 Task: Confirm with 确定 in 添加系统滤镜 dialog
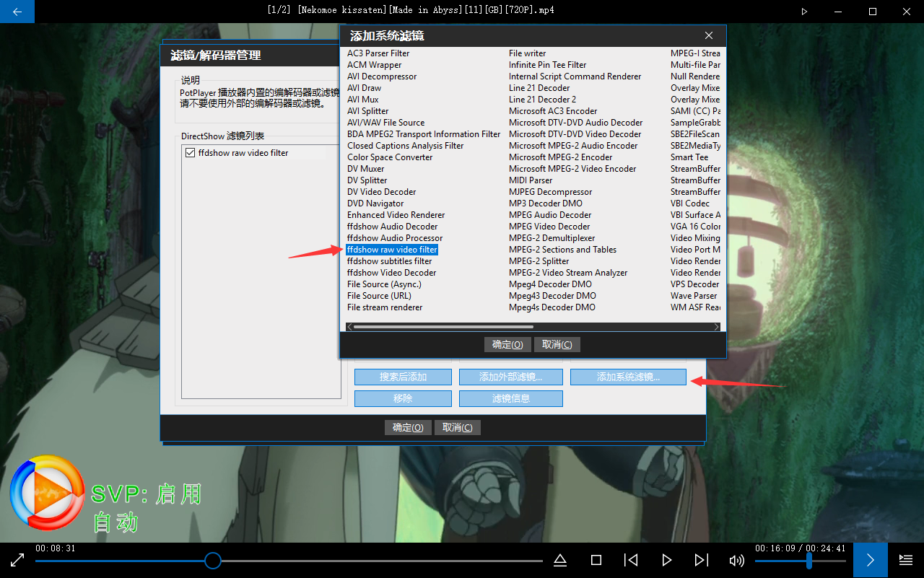(507, 344)
